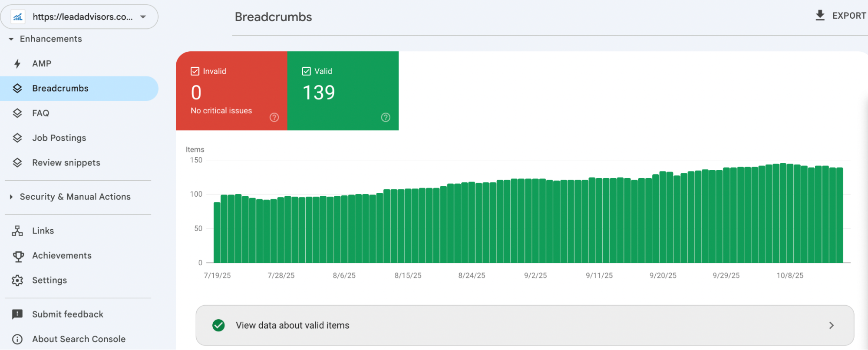Click help icon in Valid card
The height and width of the screenshot is (350, 868).
(x=386, y=117)
